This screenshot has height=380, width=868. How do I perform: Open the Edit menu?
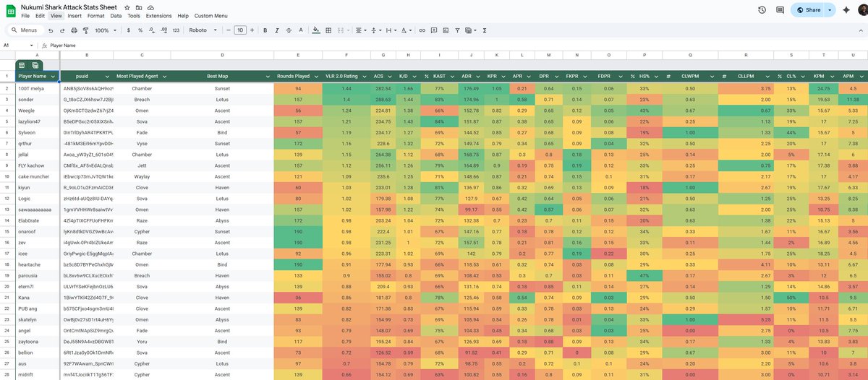click(40, 15)
